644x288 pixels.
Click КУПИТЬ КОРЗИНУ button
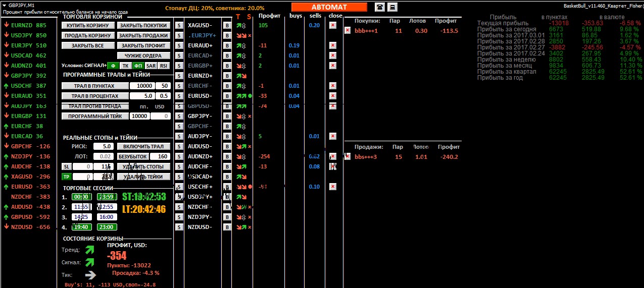click(x=88, y=25)
